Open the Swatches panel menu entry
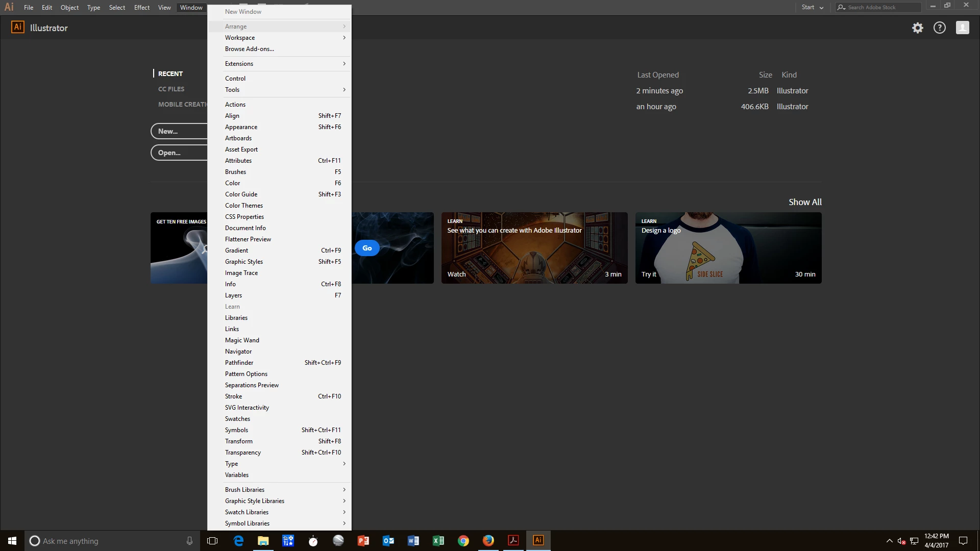The height and width of the screenshot is (551, 980). pyautogui.click(x=238, y=419)
